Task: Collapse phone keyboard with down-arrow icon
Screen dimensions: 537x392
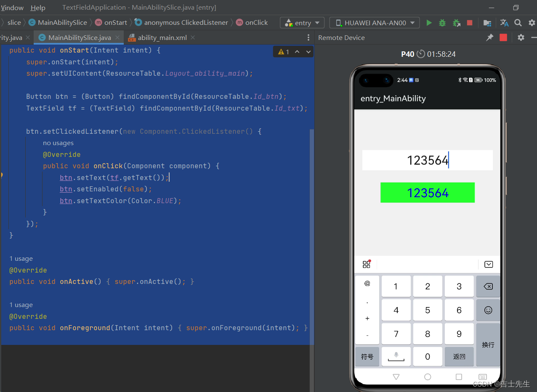Action: (x=489, y=264)
